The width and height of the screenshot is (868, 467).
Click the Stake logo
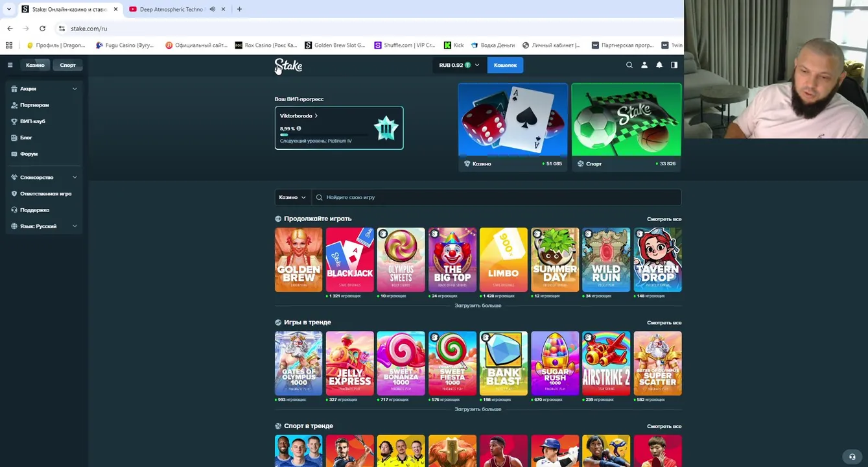click(x=288, y=66)
